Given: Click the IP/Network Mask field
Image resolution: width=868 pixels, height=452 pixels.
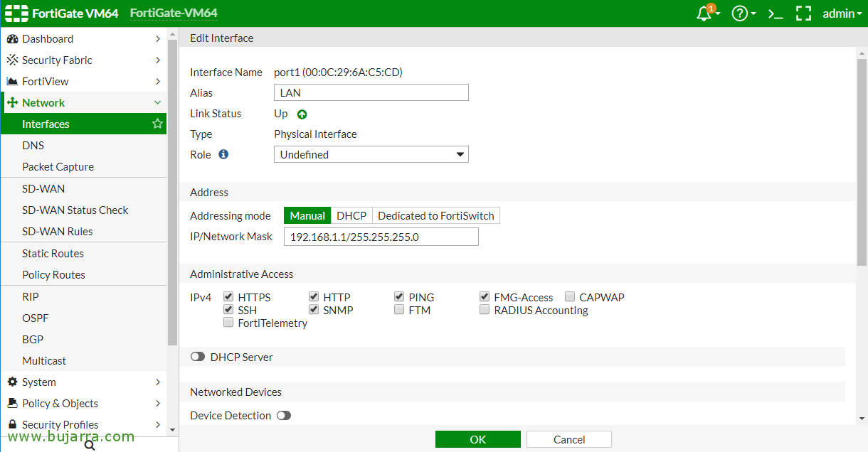Looking at the screenshot, I should point(381,237).
